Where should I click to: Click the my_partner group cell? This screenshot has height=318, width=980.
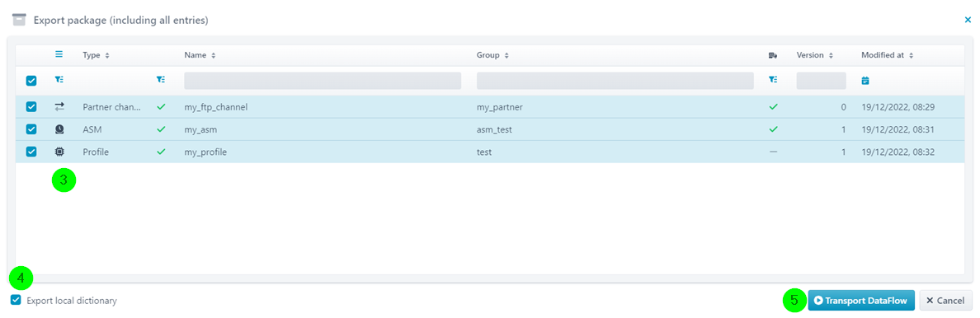click(499, 107)
